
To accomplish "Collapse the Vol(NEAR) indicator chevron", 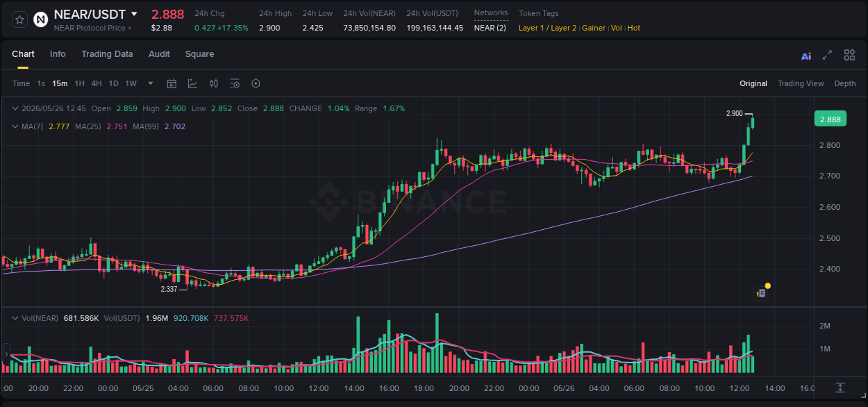I will 15,318.
